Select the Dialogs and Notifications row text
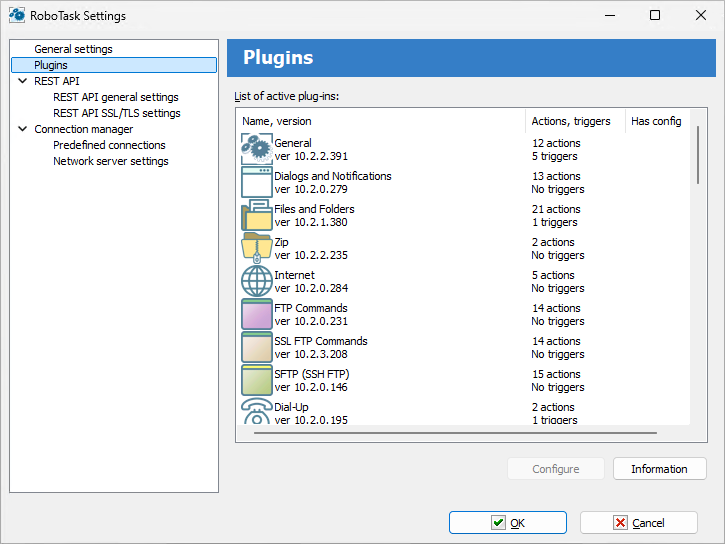The image size is (725, 544). click(332, 176)
